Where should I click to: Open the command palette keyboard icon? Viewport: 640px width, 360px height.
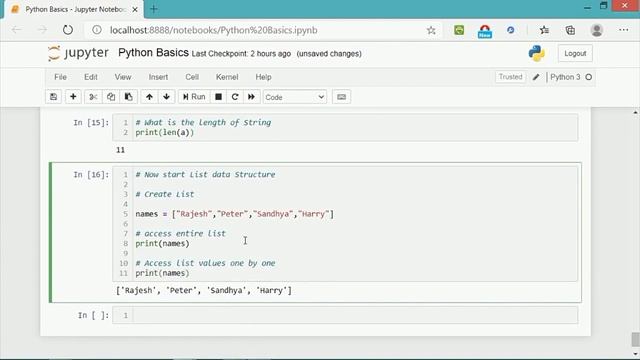tap(342, 97)
